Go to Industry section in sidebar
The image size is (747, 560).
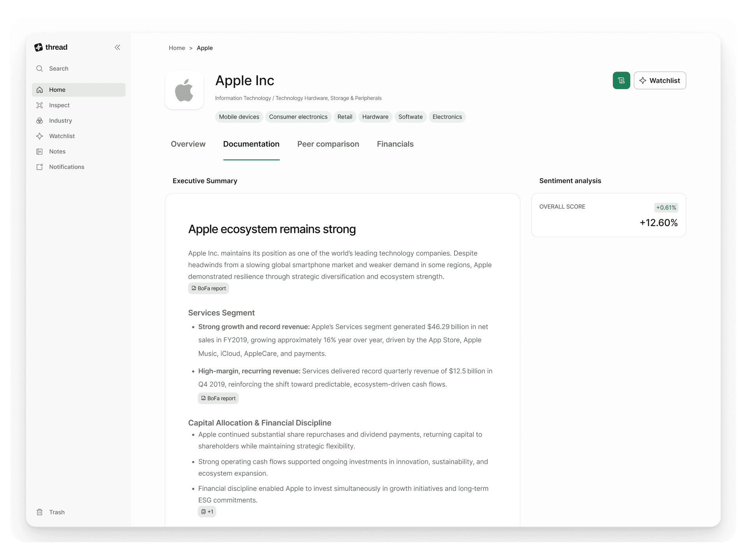point(60,121)
